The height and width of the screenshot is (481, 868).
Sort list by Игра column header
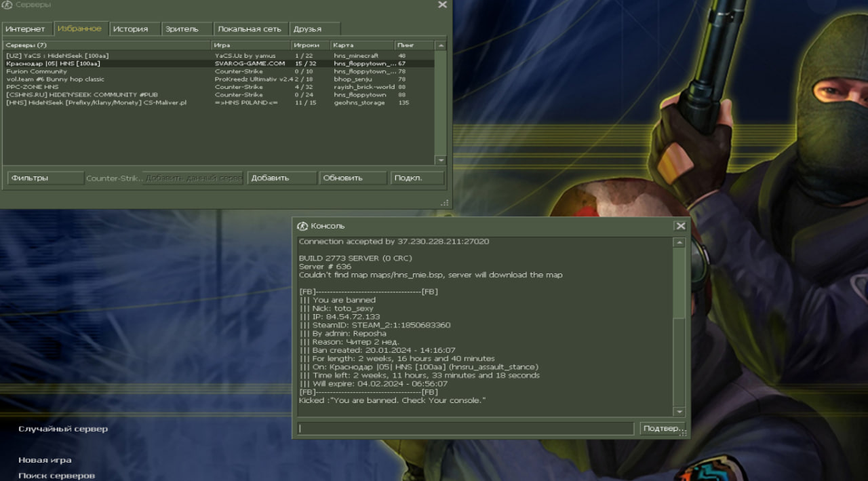pyautogui.click(x=251, y=45)
